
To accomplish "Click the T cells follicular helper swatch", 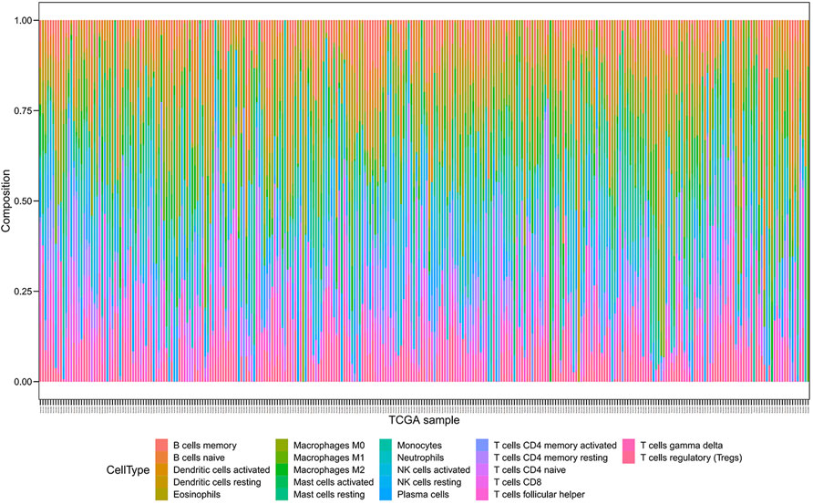I will [x=482, y=495].
